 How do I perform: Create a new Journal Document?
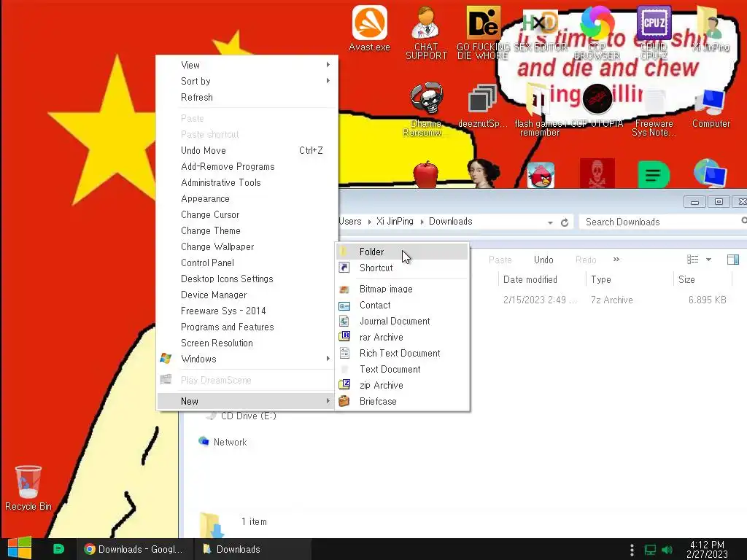point(402,321)
